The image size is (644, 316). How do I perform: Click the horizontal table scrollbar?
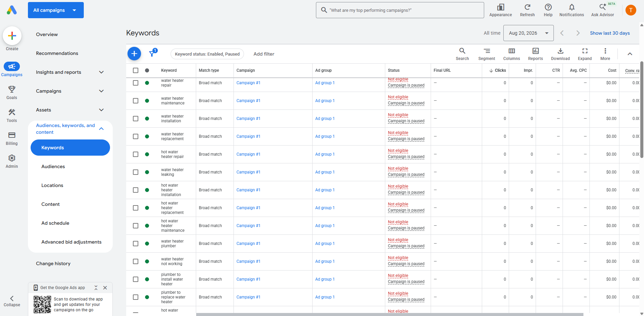tap(390, 314)
